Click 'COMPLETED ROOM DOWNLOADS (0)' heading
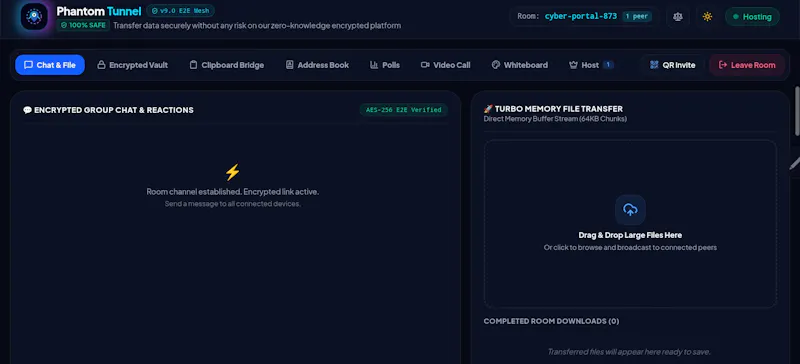 click(x=551, y=321)
